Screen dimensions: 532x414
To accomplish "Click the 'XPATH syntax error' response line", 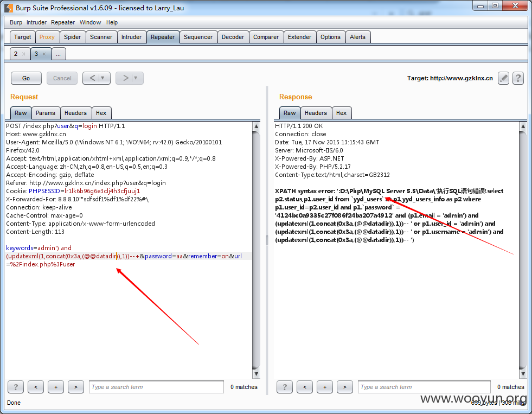I will (389, 191).
